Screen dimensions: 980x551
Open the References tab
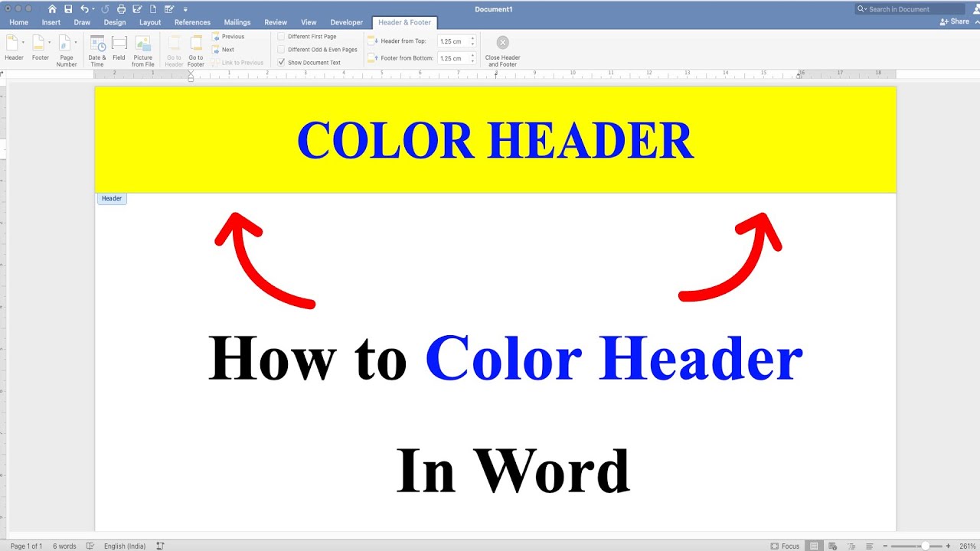192,22
